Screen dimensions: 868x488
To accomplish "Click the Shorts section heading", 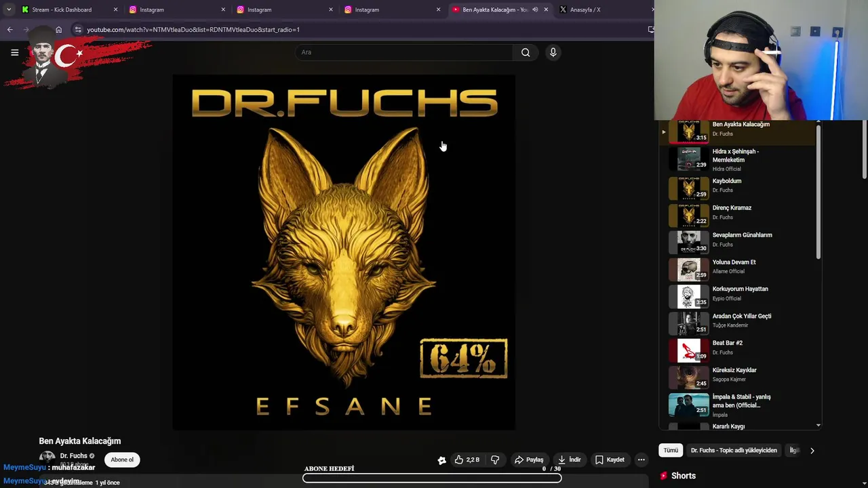I will 684,476.
